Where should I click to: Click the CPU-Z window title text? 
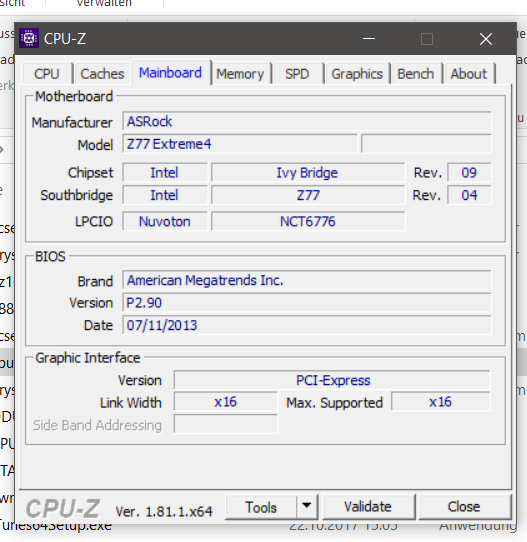[x=65, y=39]
